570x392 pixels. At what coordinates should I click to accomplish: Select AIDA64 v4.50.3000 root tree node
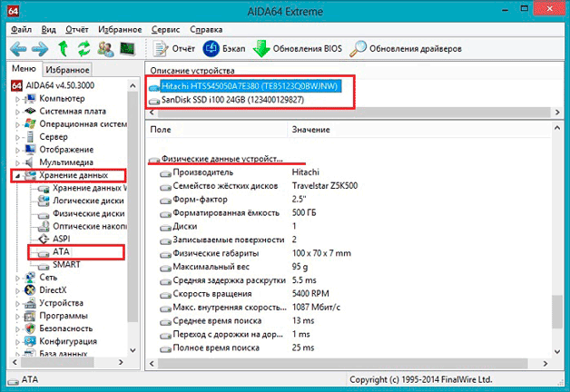(53, 85)
